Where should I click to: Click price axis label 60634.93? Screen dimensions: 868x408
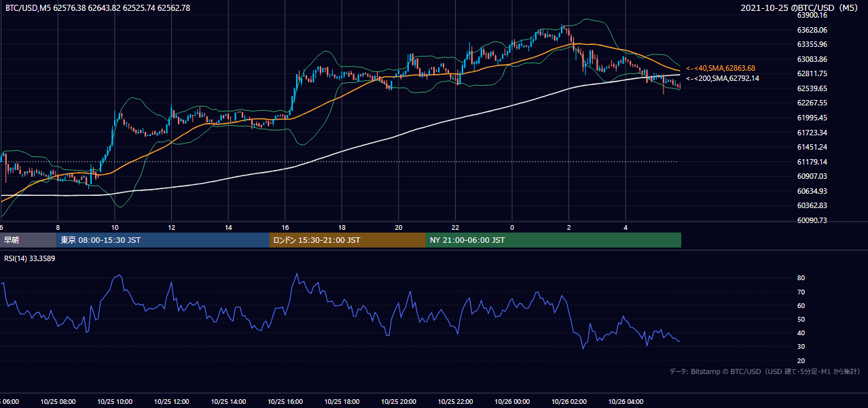pos(812,191)
